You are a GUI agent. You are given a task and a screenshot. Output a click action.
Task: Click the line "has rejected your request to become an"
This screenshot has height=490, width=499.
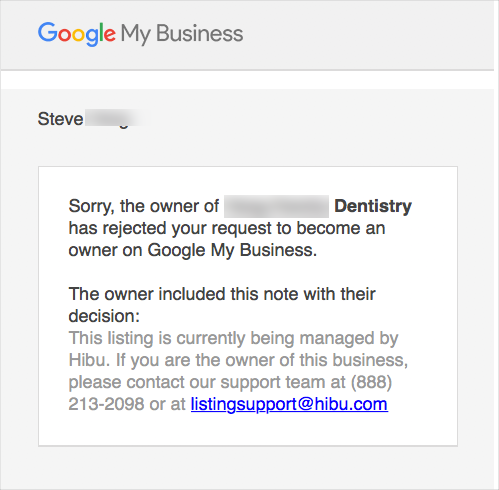pyautogui.click(x=227, y=229)
